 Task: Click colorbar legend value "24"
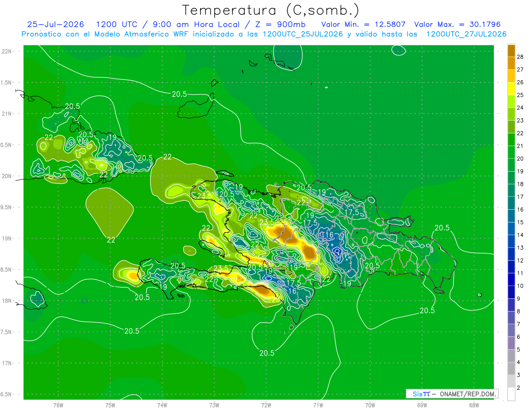click(x=520, y=108)
